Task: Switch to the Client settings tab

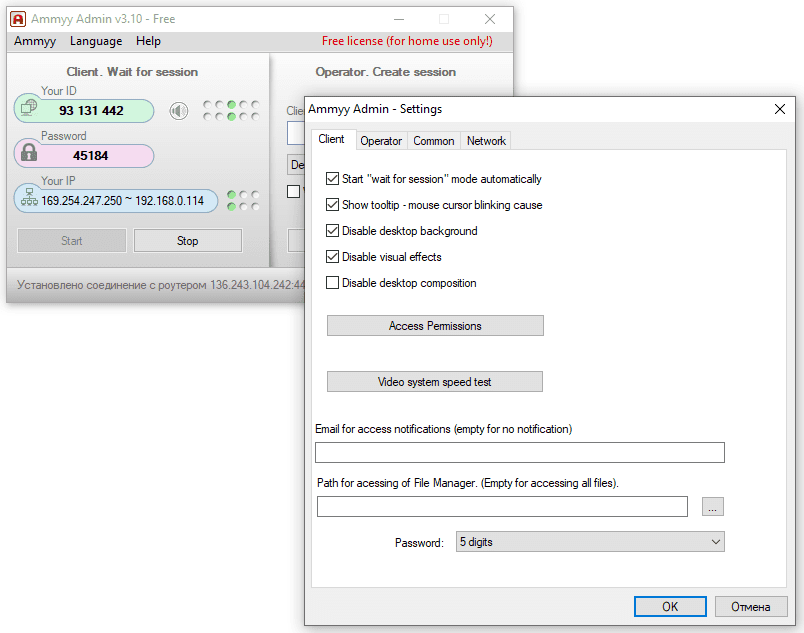Action: [331, 139]
